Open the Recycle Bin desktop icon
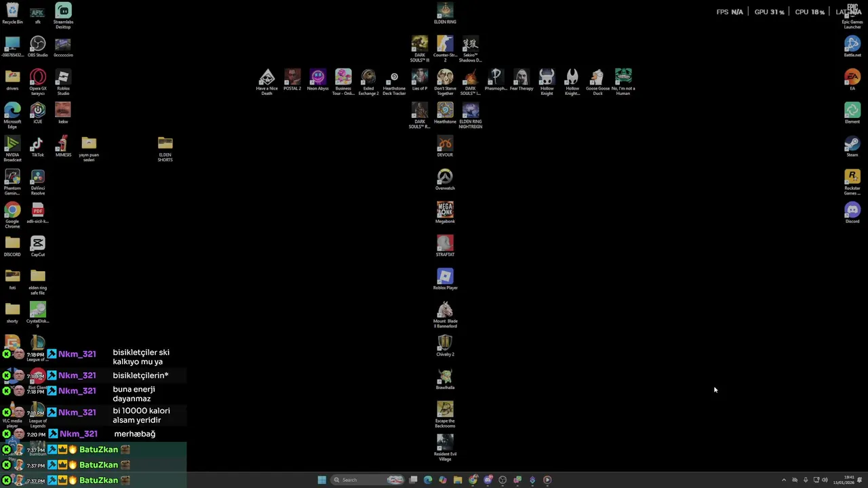This screenshot has height=488, width=868. (12, 14)
